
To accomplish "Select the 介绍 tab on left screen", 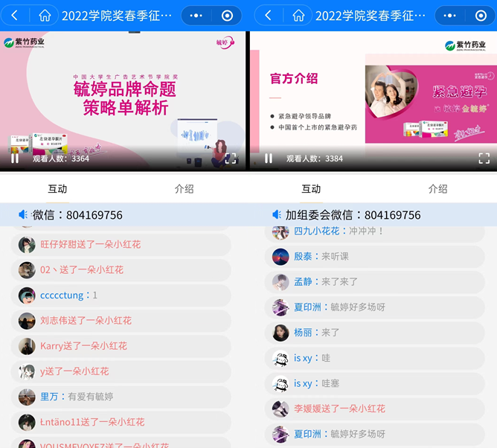I will tap(185, 189).
